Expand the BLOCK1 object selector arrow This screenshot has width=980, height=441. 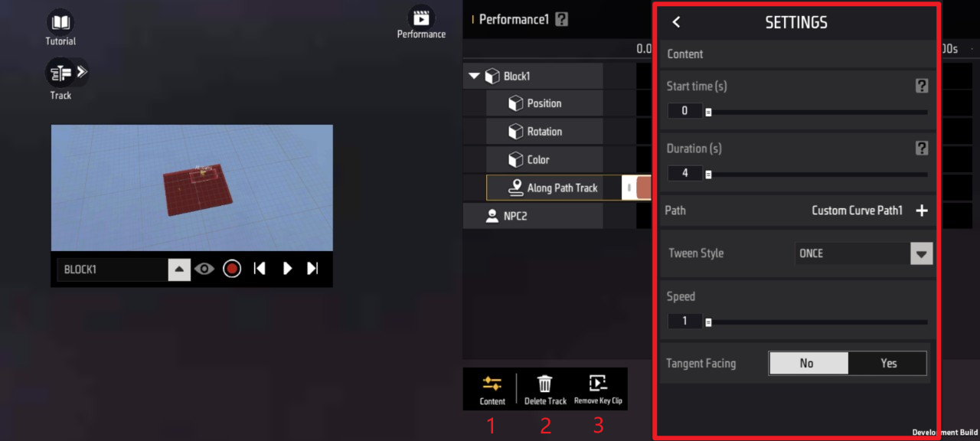179,269
